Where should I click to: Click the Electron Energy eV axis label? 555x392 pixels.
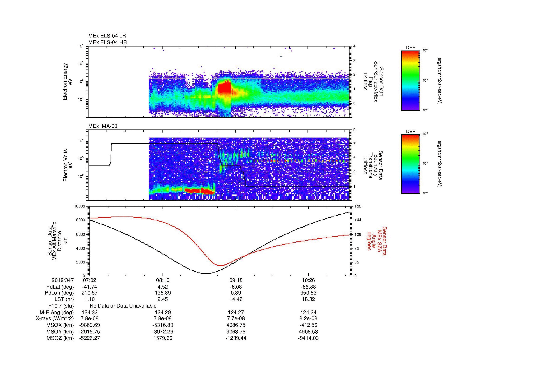pos(68,82)
